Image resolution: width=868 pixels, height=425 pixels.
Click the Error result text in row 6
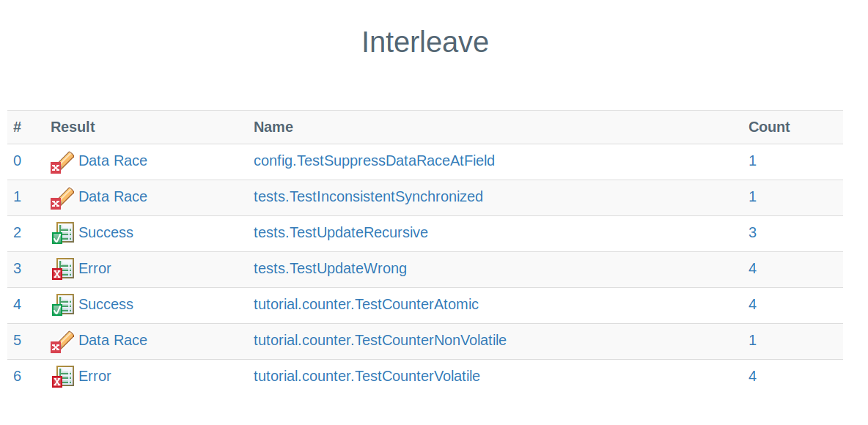[95, 376]
